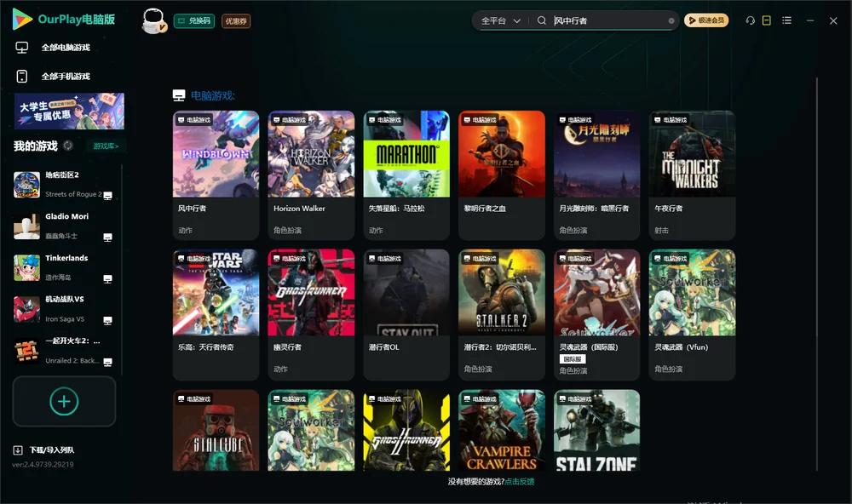Click the refresh icon beside 我的游戏
852x504 pixels.
click(68, 146)
